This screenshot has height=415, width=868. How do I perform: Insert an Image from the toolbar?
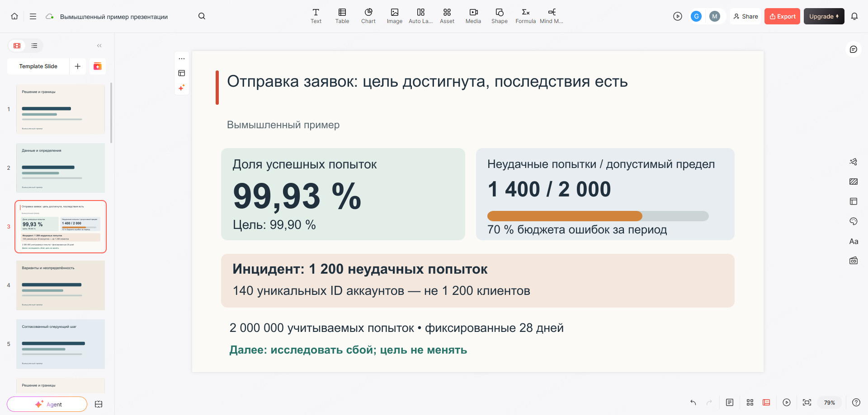(395, 16)
